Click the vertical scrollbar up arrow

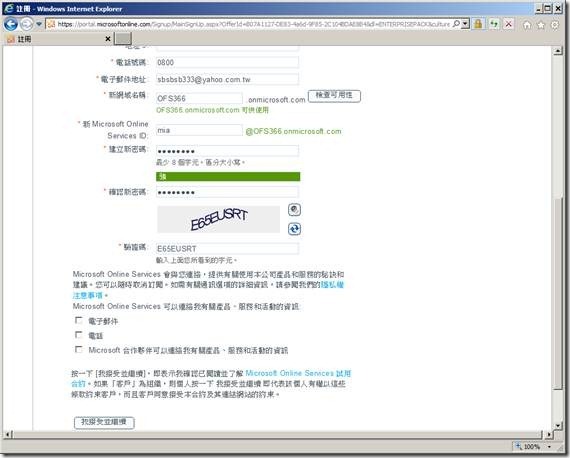coord(558,51)
